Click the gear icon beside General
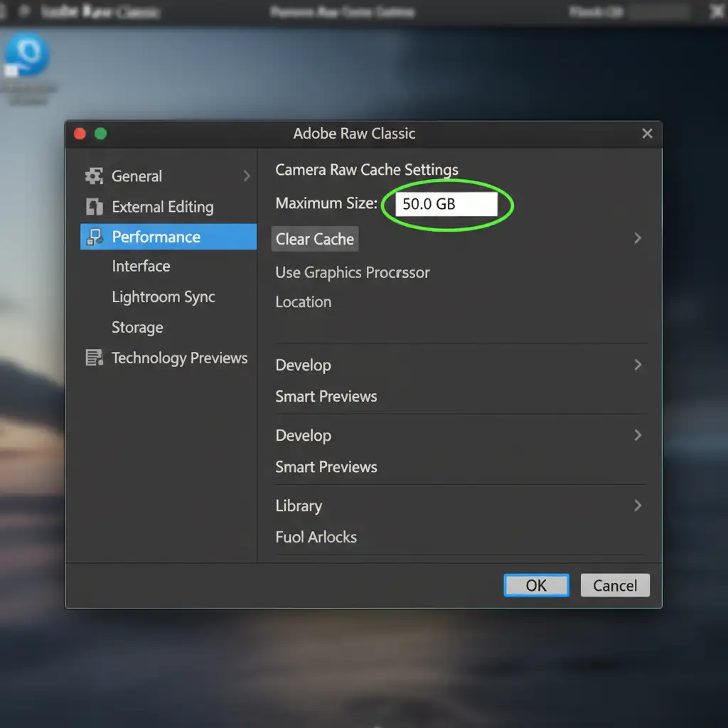Viewport: 728px width, 728px height. pyautogui.click(x=94, y=176)
